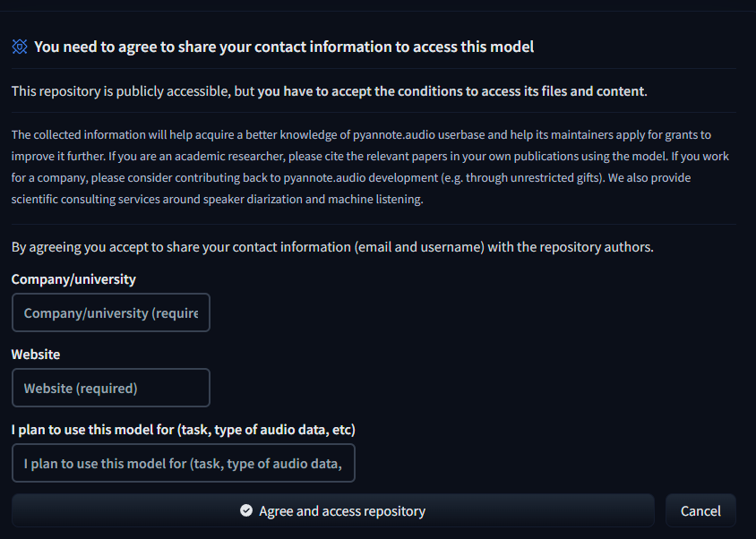The image size is (756, 539).
Task: Click the gated model icon beside the heading
Action: pyautogui.click(x=20, y=47)
